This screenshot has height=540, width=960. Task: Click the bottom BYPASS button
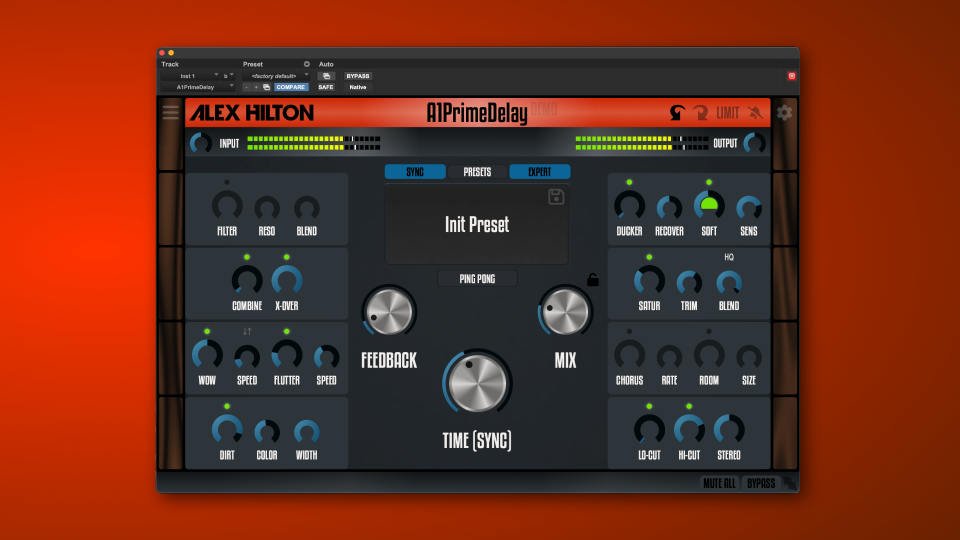click(x=761, y=484)
